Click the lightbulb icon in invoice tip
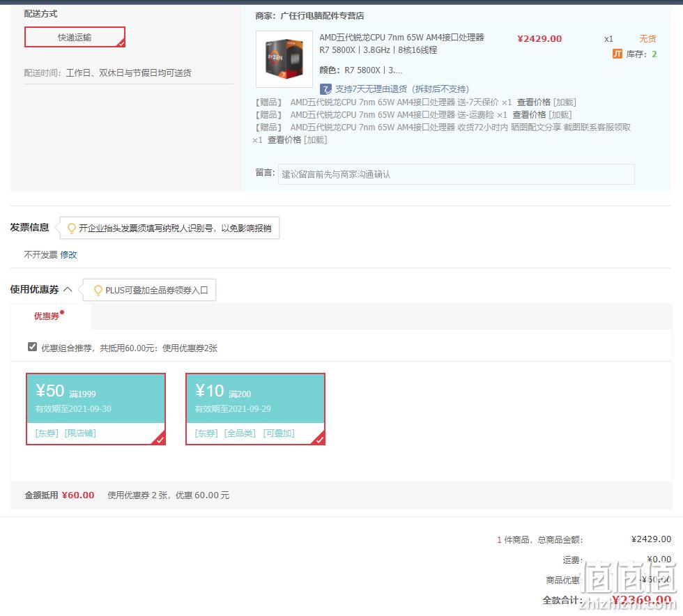683x616 pixels. pos(71,228)
